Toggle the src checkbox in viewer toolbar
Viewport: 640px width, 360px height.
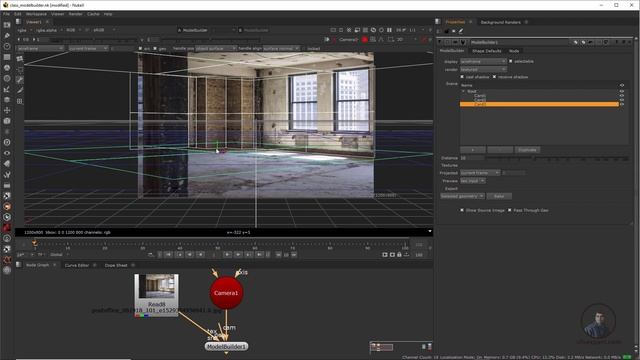140,49
